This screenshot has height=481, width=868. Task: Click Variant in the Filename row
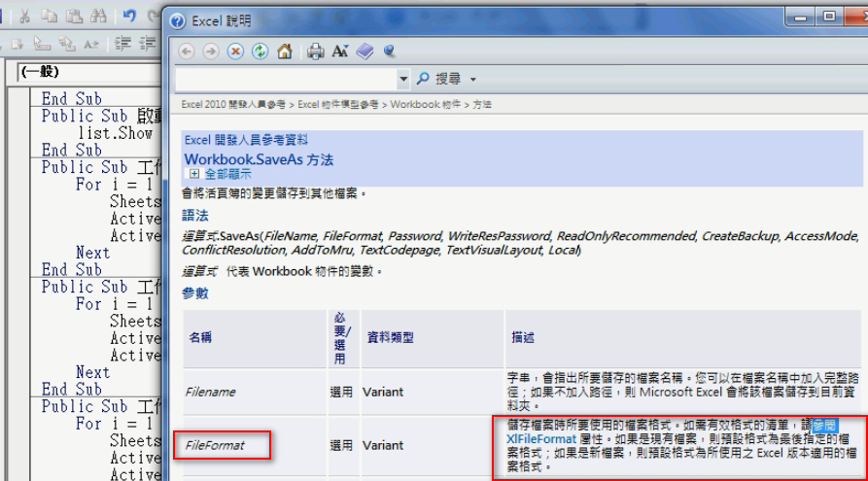coord(383,392)
